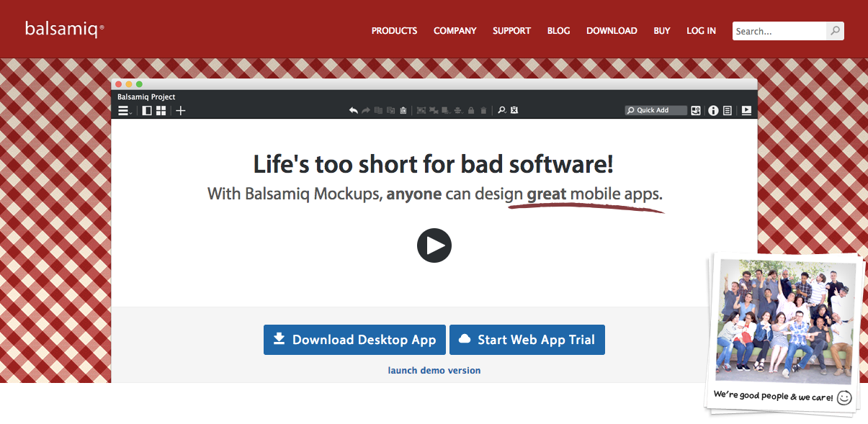
Task: Open the Align options dropdown icon
Action: 459,110
